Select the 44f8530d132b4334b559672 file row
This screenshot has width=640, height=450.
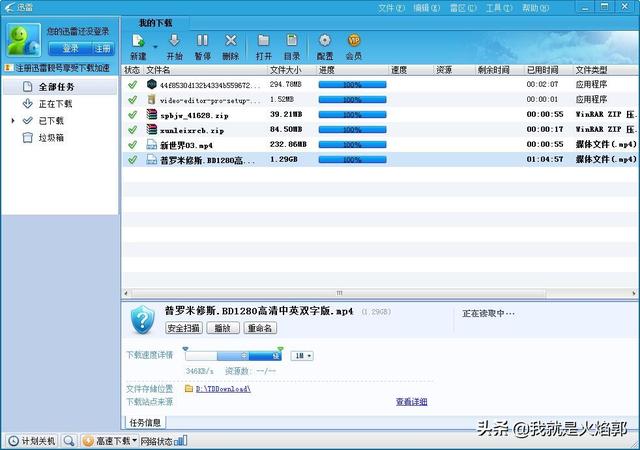click(380, 85)
